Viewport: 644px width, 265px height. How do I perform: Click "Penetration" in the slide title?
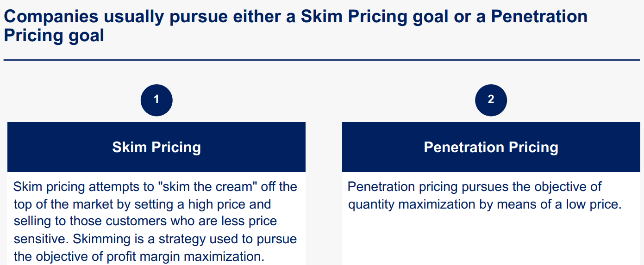[539, 17]
